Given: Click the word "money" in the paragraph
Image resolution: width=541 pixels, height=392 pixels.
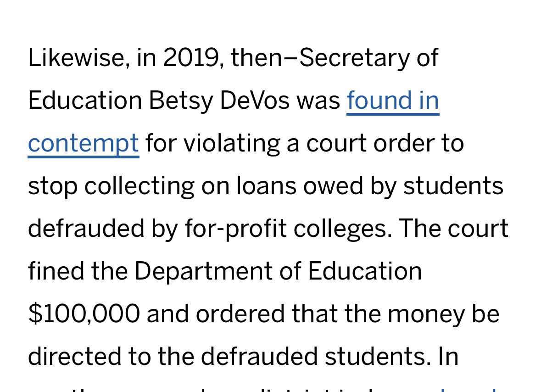Looking at the screenshot, I should (x=424, y=314).
